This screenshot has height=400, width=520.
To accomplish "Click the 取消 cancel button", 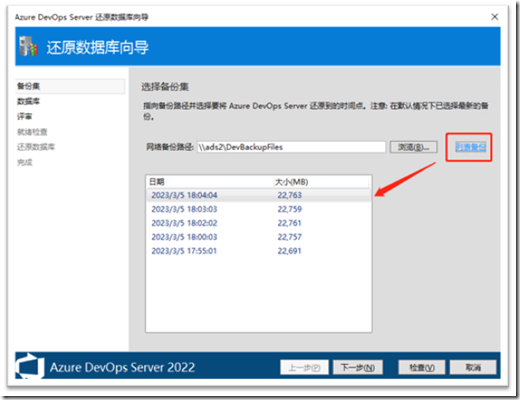I will pyautogui.click(x=473, y=367).
